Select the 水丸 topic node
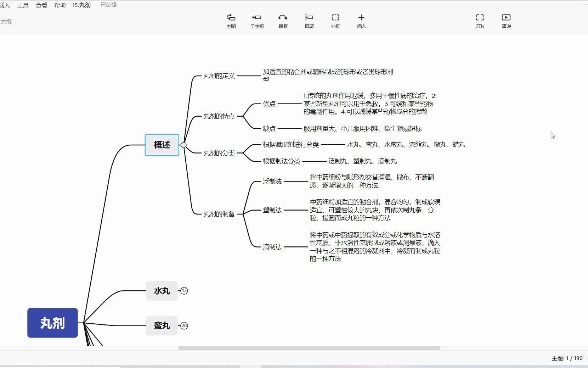The height and width of the screenshot is (368, 588). (x=162, y=291)
